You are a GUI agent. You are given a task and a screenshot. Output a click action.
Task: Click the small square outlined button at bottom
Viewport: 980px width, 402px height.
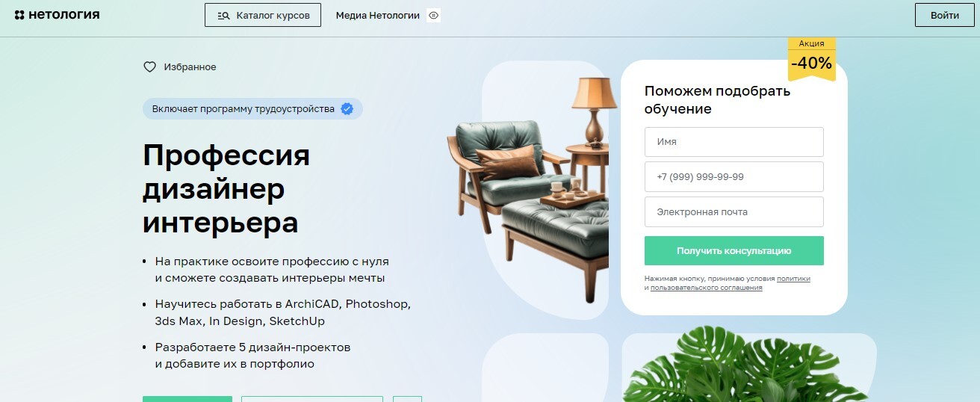click(x=407, y=399)
